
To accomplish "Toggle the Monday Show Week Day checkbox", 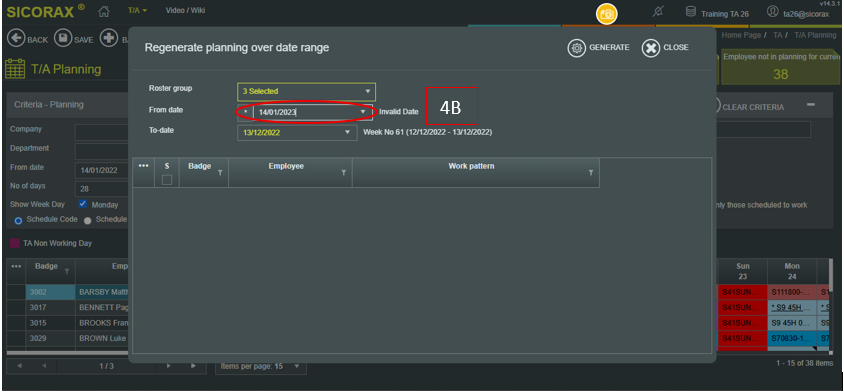I will coord(83,204).
